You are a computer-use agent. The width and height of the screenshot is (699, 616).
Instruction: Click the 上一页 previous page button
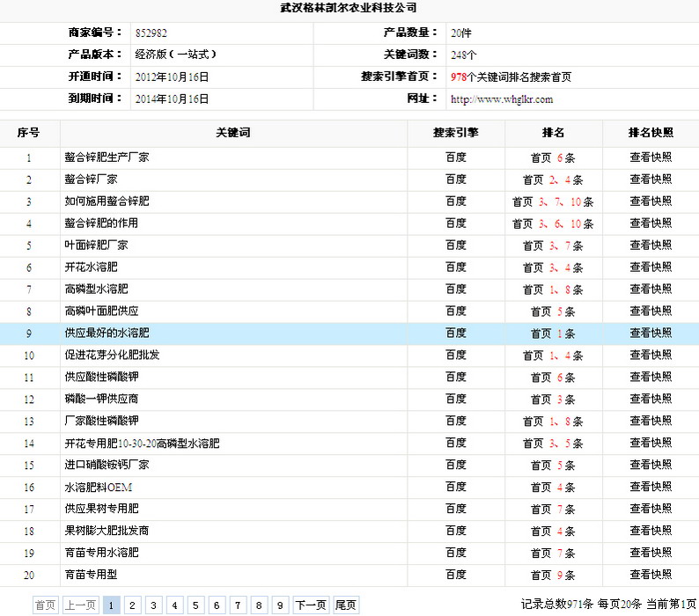(81, 605)
